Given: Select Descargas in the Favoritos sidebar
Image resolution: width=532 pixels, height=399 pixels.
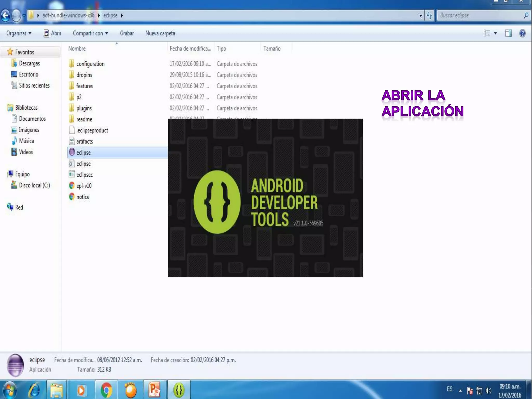Looking at the screenshot, I should tap(29, 63).
